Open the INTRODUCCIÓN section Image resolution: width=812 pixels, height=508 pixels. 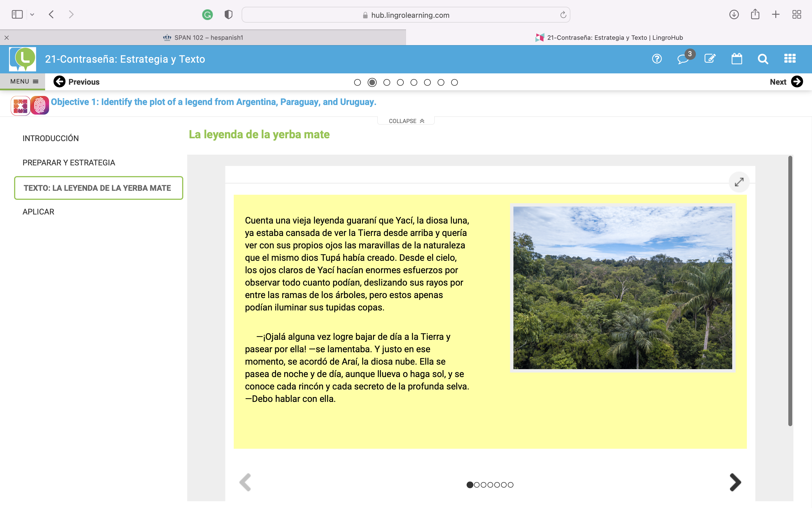(x=51, y=138)
